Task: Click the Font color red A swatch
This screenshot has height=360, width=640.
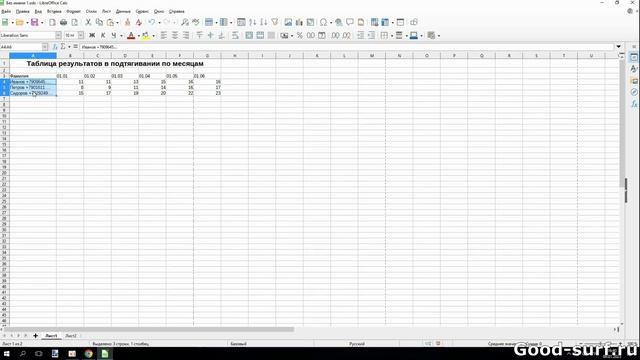Action: click(131, 36)
